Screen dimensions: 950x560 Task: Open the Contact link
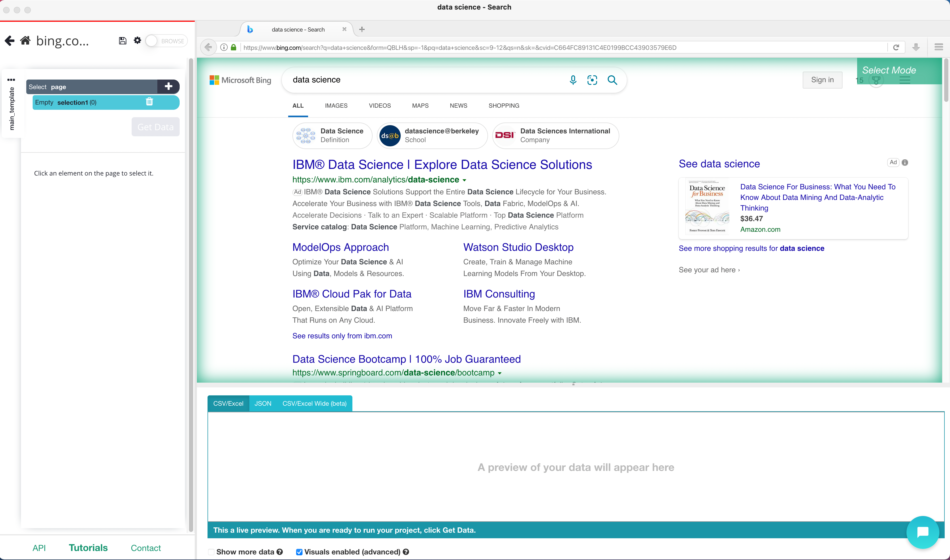tap(145, 548)
